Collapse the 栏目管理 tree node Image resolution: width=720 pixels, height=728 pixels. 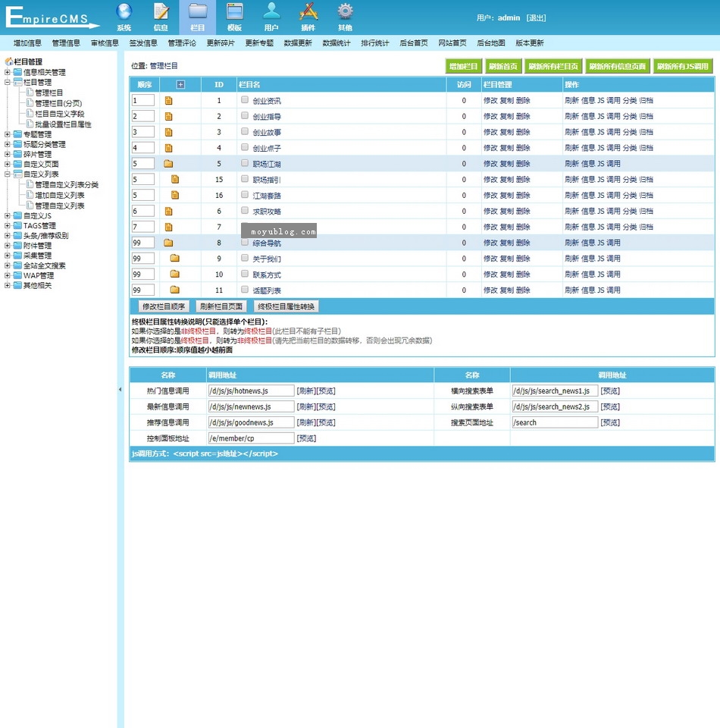tap(8, 82)
